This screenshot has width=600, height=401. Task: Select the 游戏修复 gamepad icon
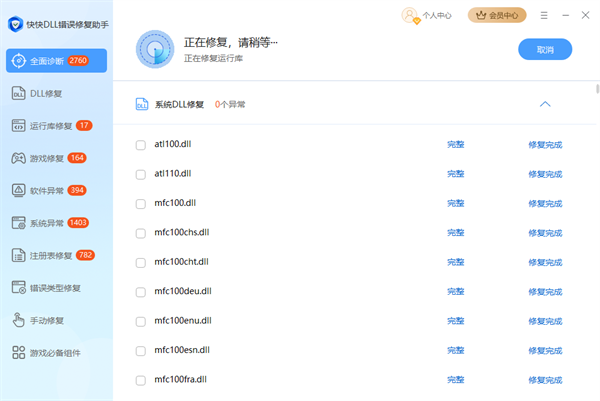tap(18, 158)
